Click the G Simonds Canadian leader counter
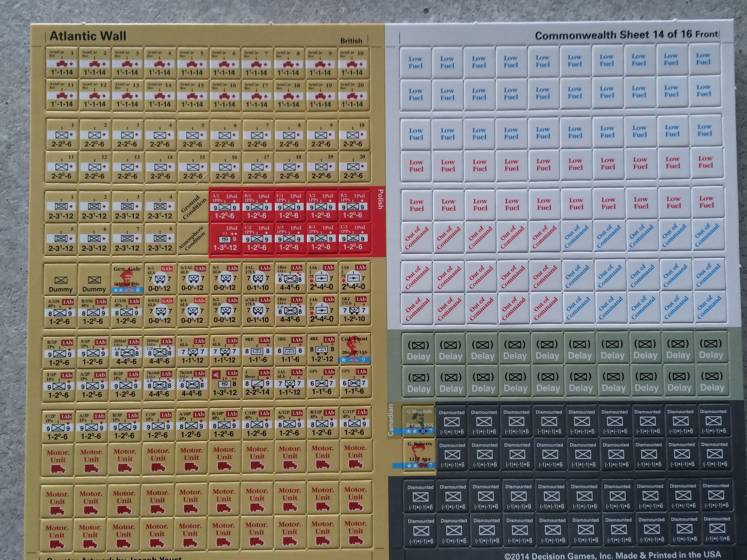 point(419,421)
